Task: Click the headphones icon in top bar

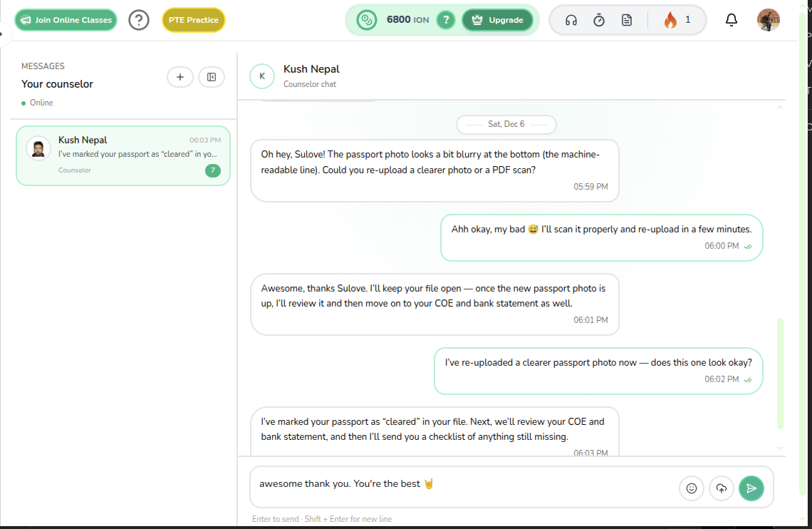Action: [x=571, y=20]
